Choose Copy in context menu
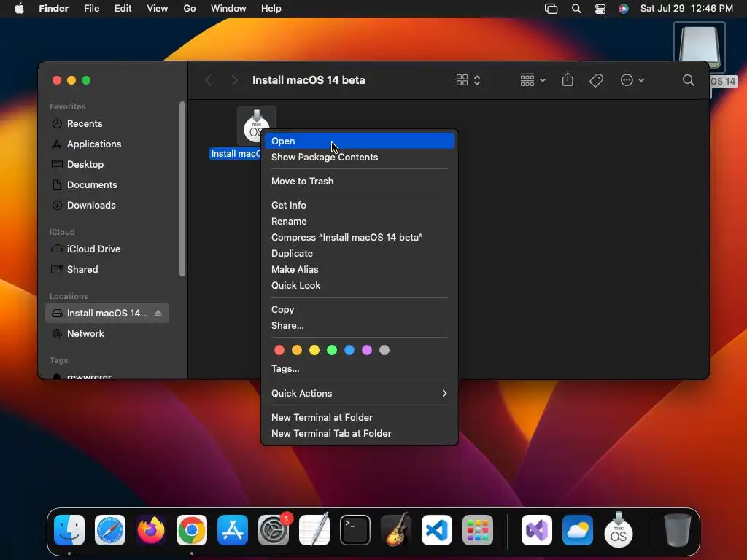 coord(360,309)
